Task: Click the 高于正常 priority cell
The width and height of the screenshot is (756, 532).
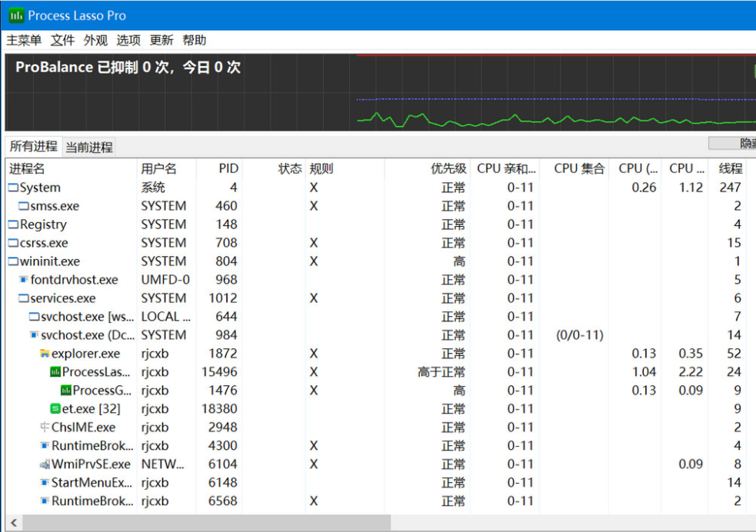Action: 441,372
